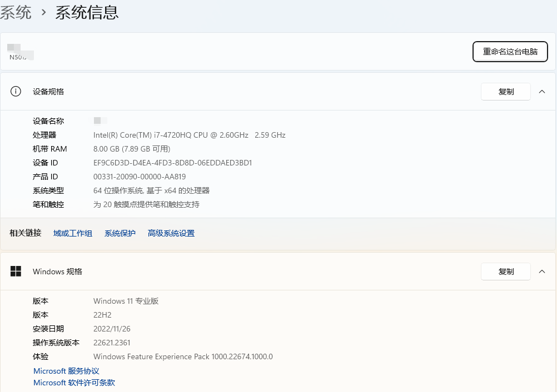Open the 高级系统设置 link
557x392 pixels.
tap(171, 233)
